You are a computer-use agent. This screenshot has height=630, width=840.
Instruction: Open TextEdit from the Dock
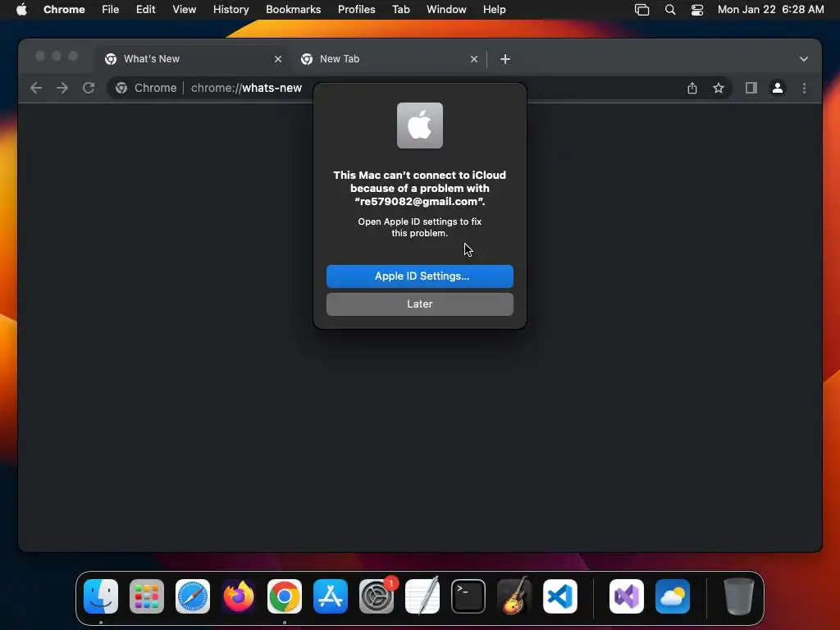tap(422, 596)
